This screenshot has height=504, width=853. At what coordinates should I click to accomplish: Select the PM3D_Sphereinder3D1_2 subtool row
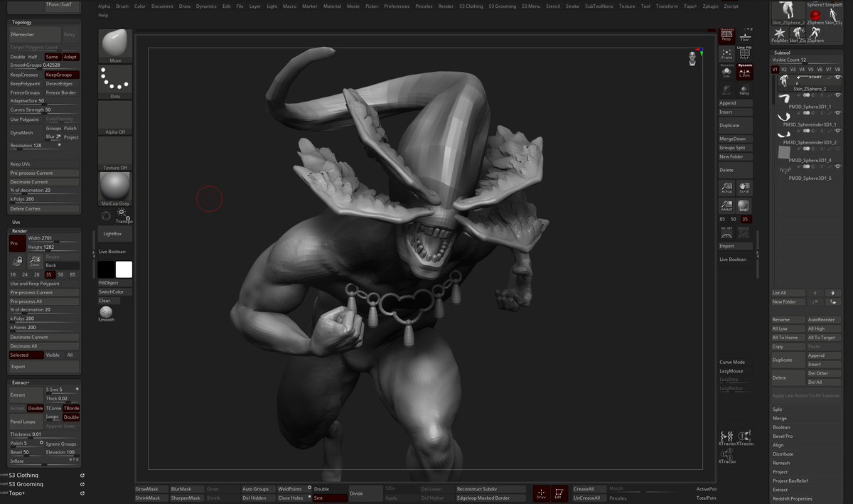tap(809, 136)
